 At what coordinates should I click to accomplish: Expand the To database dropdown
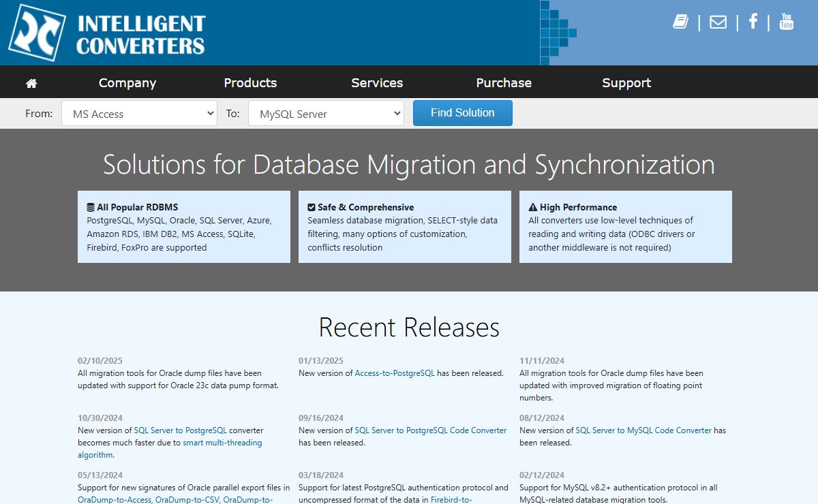[326, 114]
